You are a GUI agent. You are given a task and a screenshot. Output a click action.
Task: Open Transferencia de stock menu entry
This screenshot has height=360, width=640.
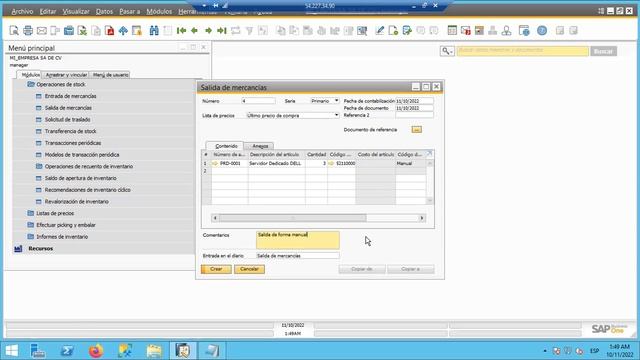(x=70, y=131)
